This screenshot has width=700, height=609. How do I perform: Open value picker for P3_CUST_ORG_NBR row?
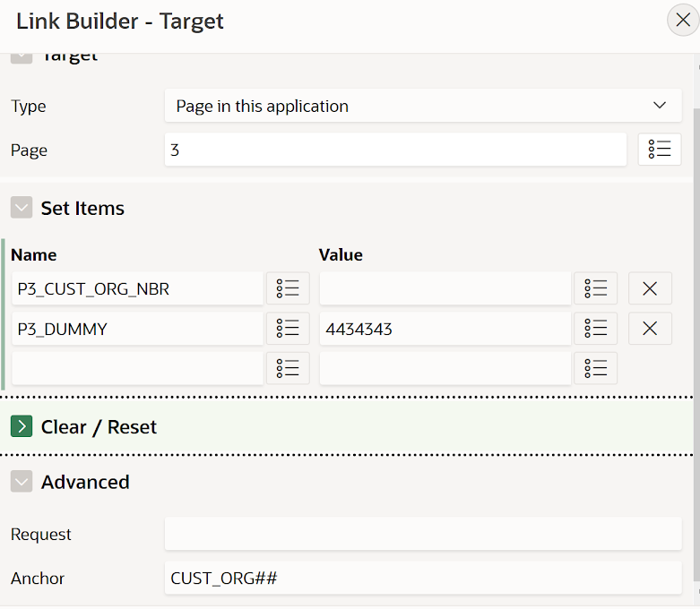point(595,288)
